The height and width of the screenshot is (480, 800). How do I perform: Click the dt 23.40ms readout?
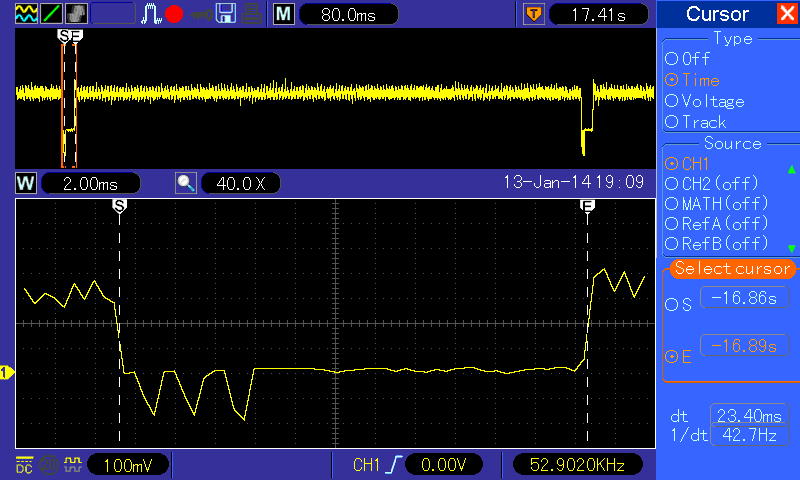[x=749, y=416]
